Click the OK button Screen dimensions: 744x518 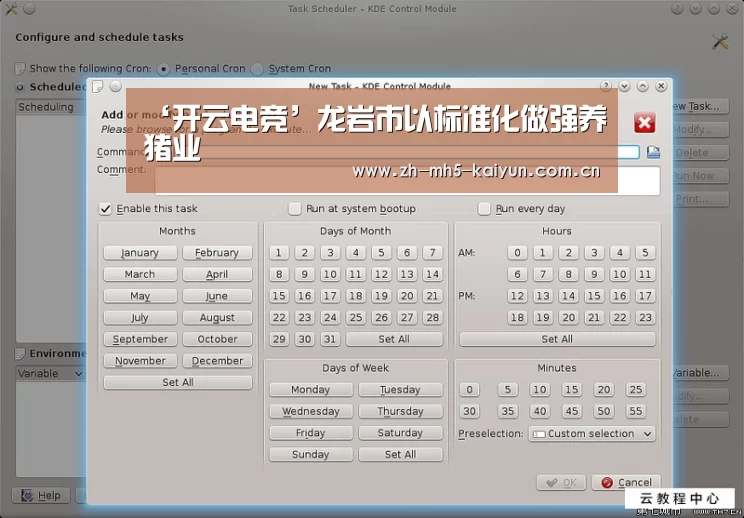[561, 482]
